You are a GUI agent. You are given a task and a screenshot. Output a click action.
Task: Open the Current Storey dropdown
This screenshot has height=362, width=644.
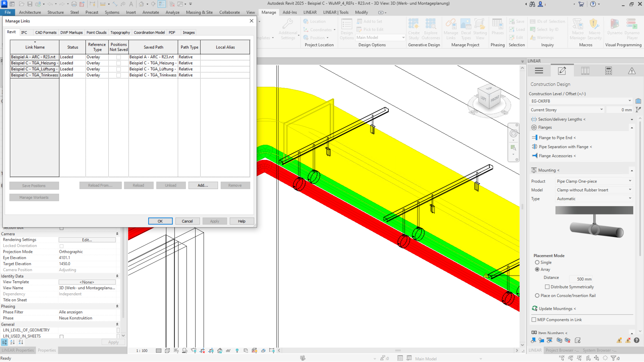pyautogui.click(x=566, y=110)
